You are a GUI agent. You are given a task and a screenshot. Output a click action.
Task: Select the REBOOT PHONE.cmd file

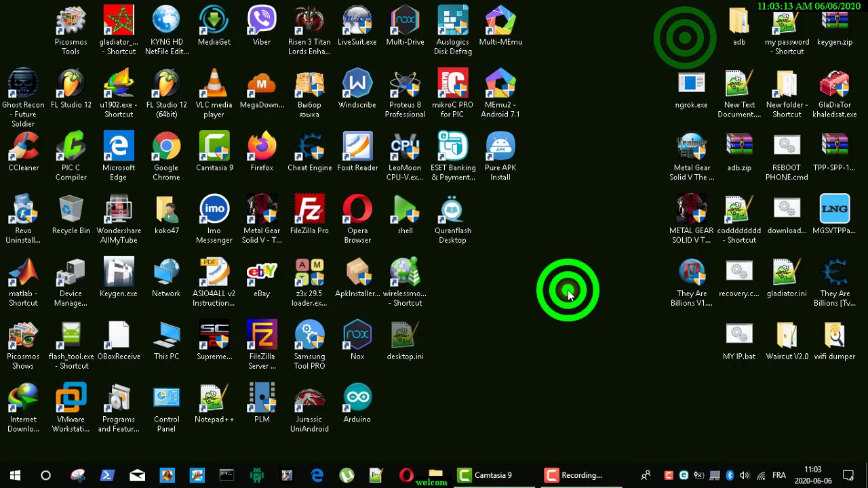point(787,157)
